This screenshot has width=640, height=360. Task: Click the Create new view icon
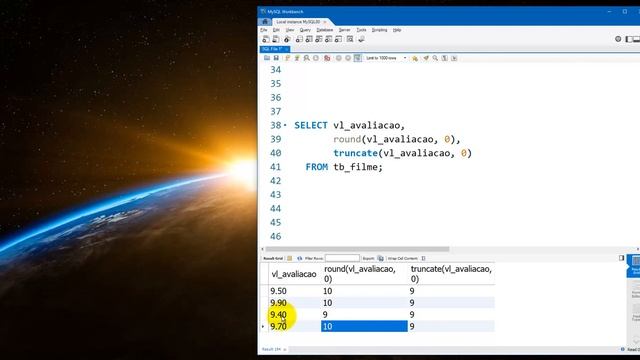click(x=319, y=39)
